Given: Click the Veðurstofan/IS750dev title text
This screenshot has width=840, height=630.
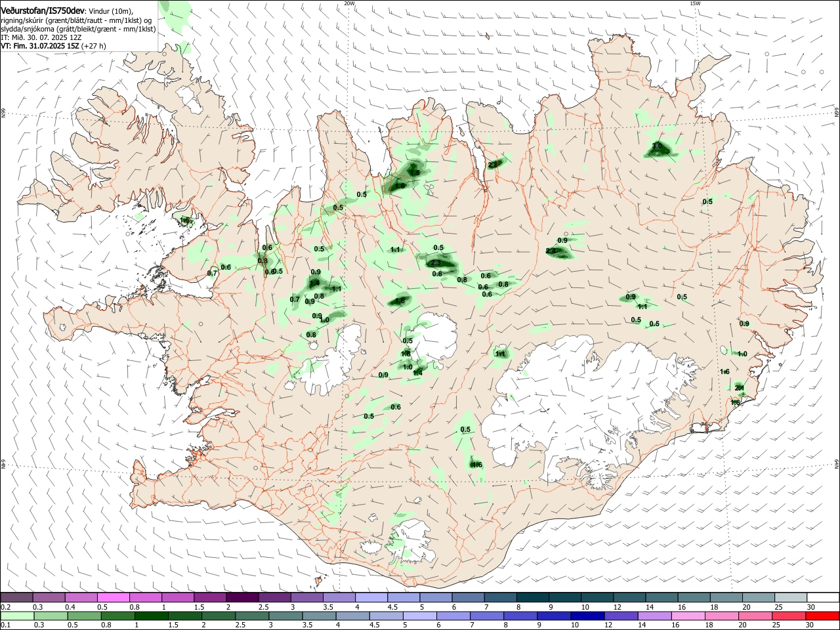Looking at the screenshot, I should (x=43, y=10).
